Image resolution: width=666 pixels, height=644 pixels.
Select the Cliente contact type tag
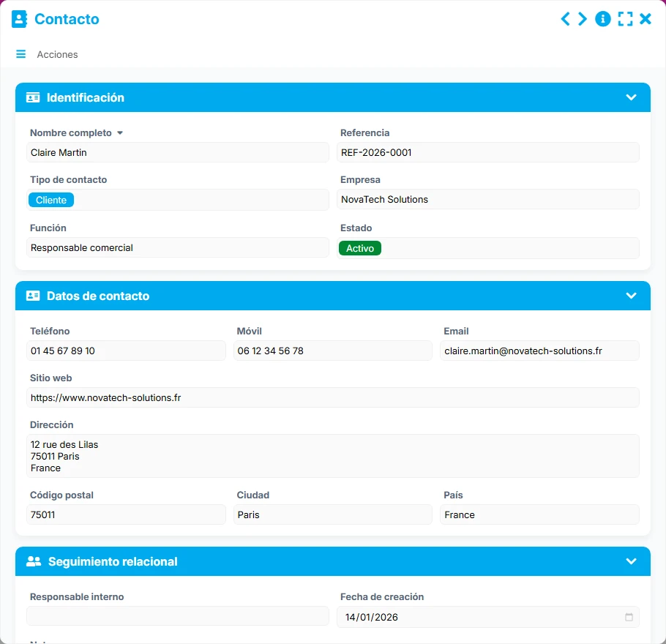(51, 200)
